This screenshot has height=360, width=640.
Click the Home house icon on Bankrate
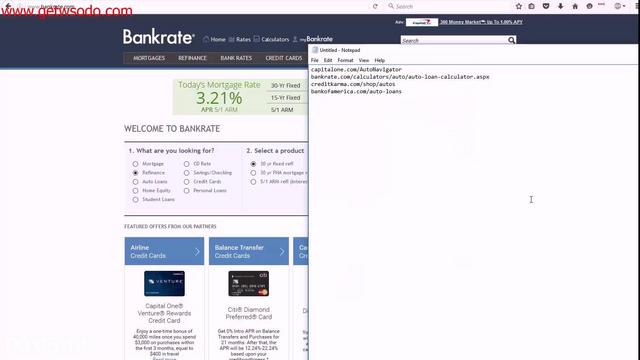[x=206, y=39]
